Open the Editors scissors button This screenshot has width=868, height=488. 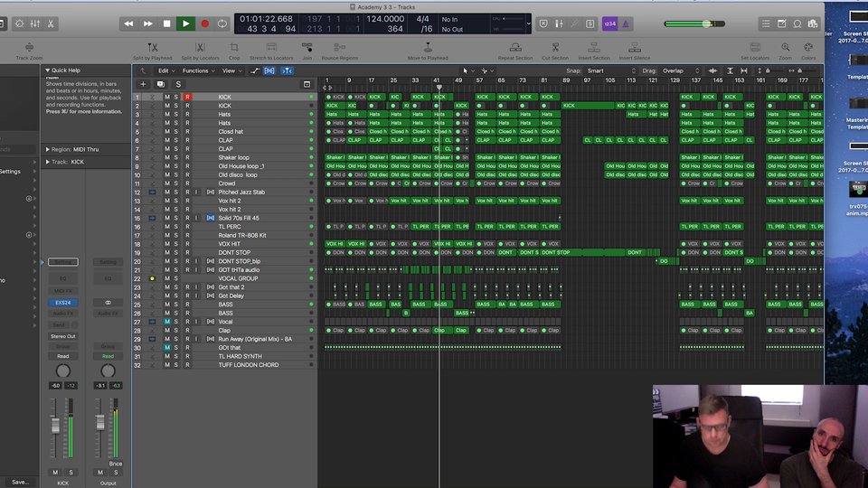[x=51, y=23]
